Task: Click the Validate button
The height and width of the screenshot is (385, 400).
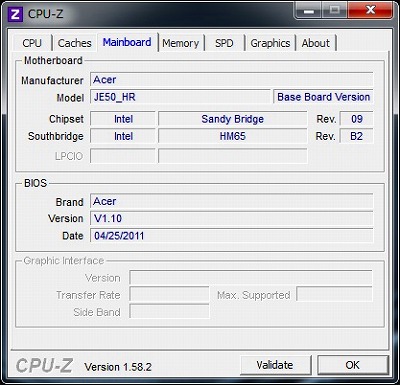Action: (x=275, y=365)
